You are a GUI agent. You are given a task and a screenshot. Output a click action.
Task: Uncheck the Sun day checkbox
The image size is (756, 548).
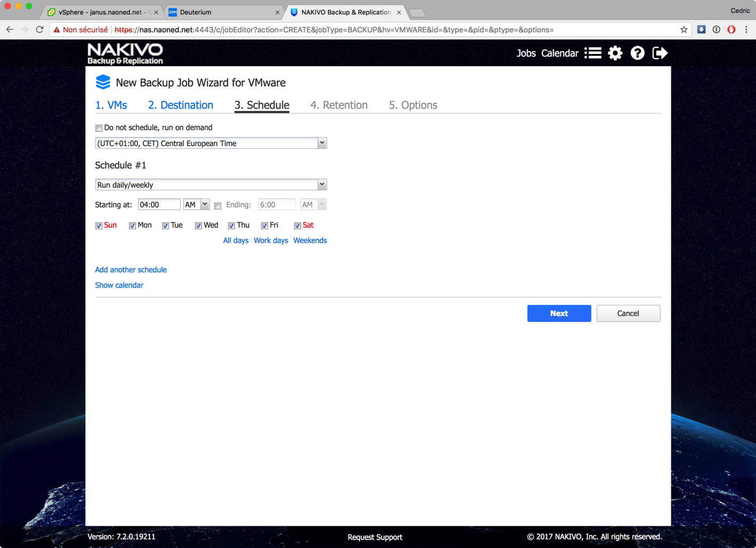pos(99,225)
